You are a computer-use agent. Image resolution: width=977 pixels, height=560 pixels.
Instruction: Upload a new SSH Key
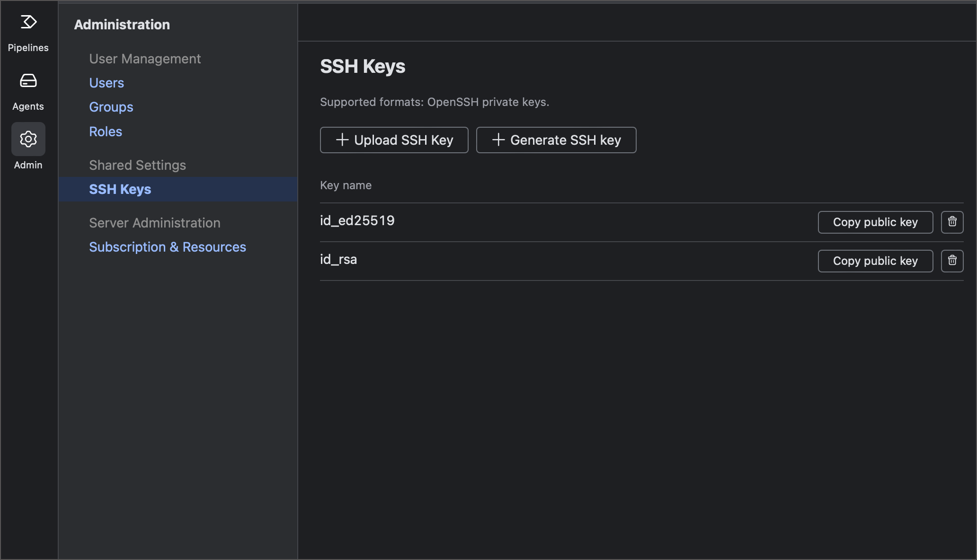tap(394, 140)
